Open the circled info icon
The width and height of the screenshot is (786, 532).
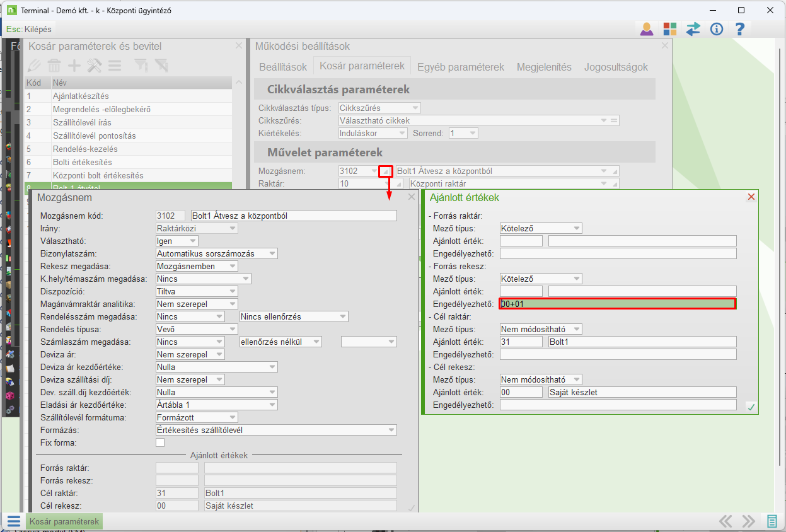coord(717,29)
